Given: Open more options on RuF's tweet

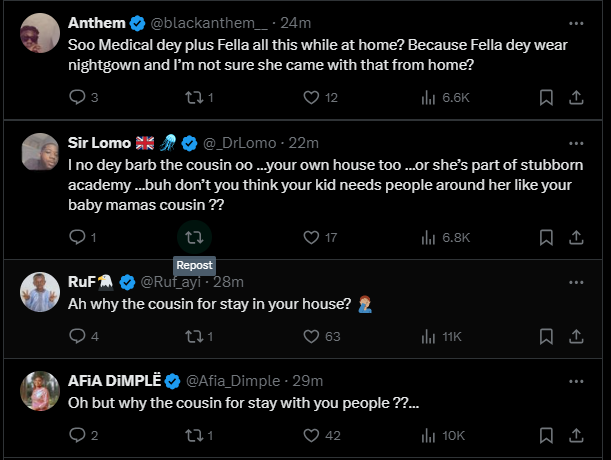Looking at the screenshot, I should (x=576, y=281).
